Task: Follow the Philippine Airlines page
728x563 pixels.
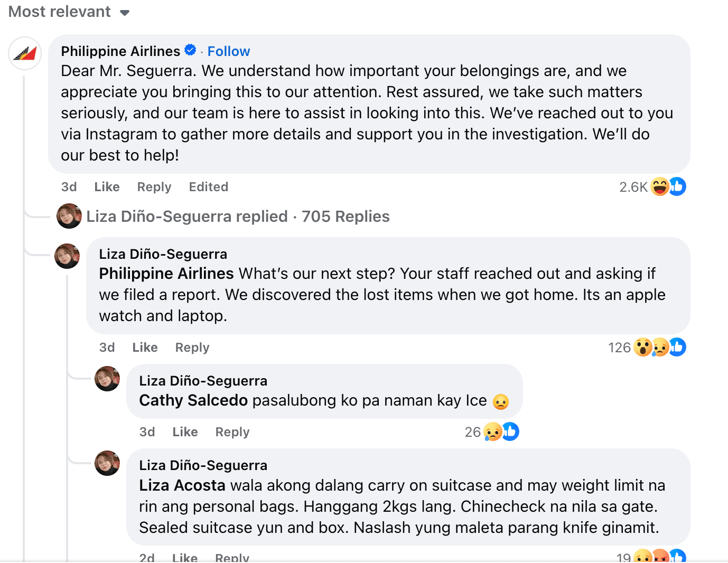Action: pos(228,51)
